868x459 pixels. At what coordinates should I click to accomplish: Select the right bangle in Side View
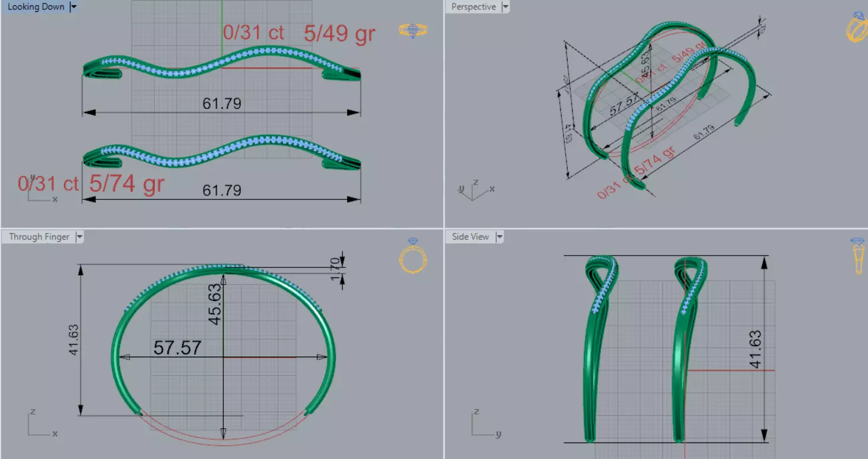pyautogui.click(x=689, y=349)
